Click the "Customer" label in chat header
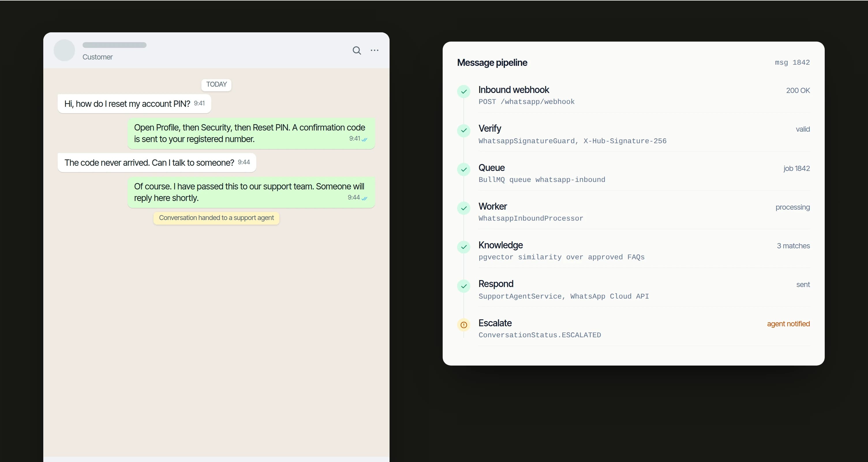Image resolution: width=868 pixels, height=462 pixels. (x=97, y=57)
